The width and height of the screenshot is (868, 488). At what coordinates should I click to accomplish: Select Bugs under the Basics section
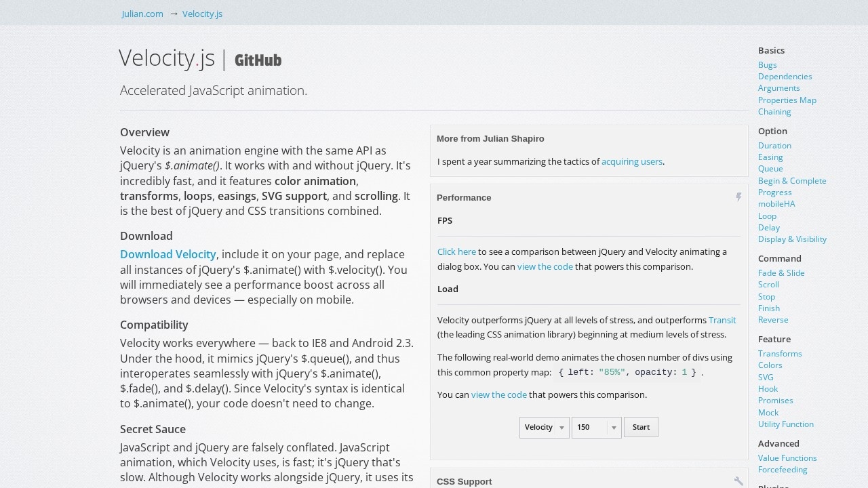coord(767,64)
